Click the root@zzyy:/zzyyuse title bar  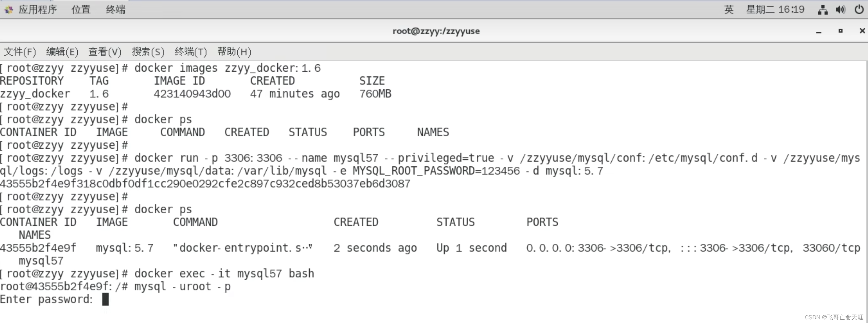(436, 31)
